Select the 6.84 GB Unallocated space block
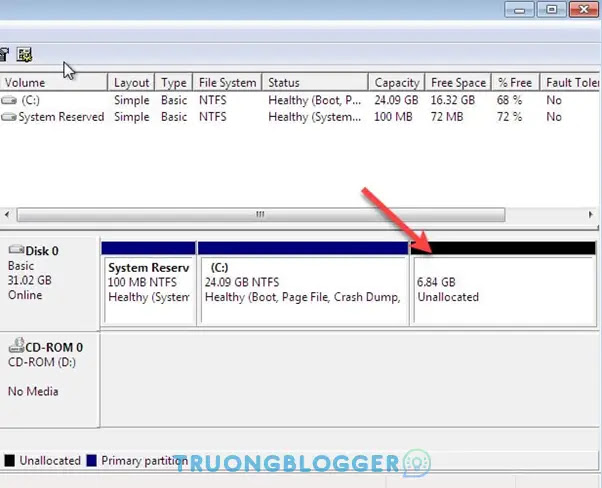The width and height of the screenshot is (602, 488). pos(503,284)
